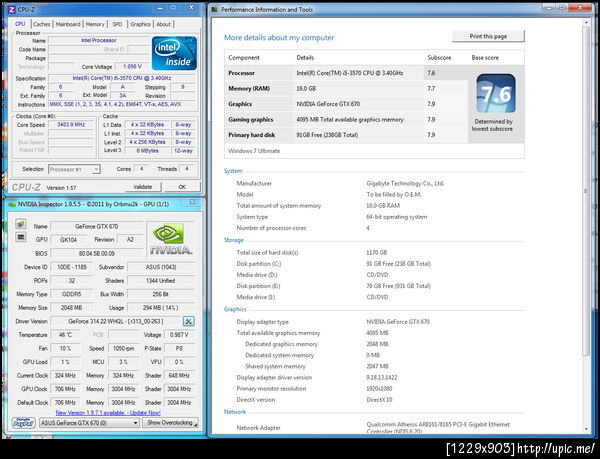Viewport: 600px width, 459px height.
Task: Click the Instructions field in CPU-Z
Action: [x=122, y=104]
